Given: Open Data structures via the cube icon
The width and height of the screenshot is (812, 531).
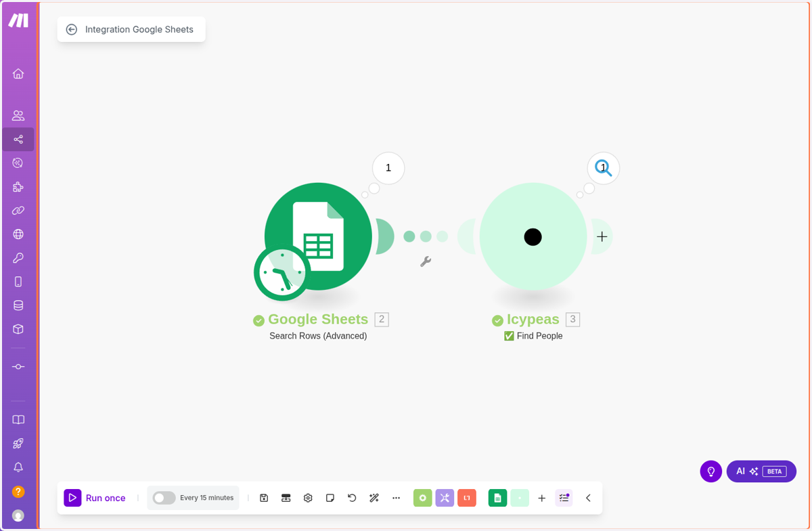Looking at the screenshot, I should [18, 329].
